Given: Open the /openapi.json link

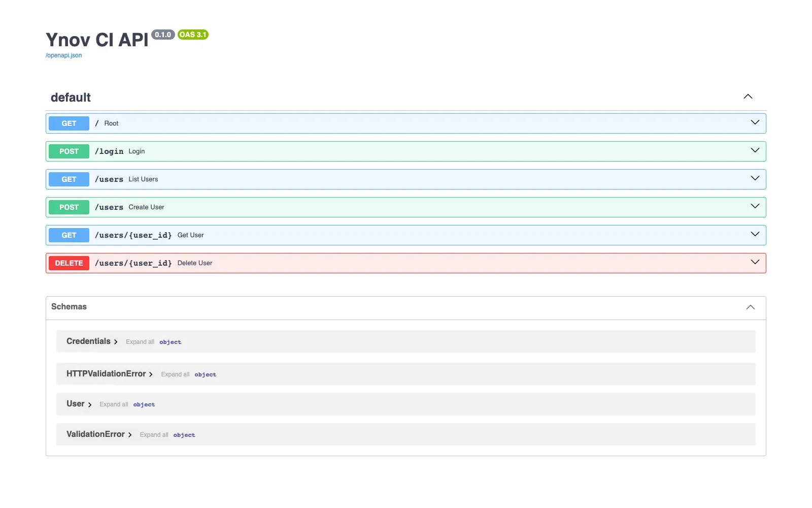Looking at the screenshot, I should (63, 55).
